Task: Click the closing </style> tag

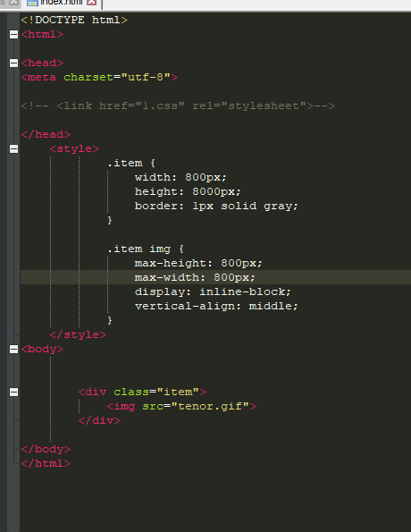Action: 78,335
